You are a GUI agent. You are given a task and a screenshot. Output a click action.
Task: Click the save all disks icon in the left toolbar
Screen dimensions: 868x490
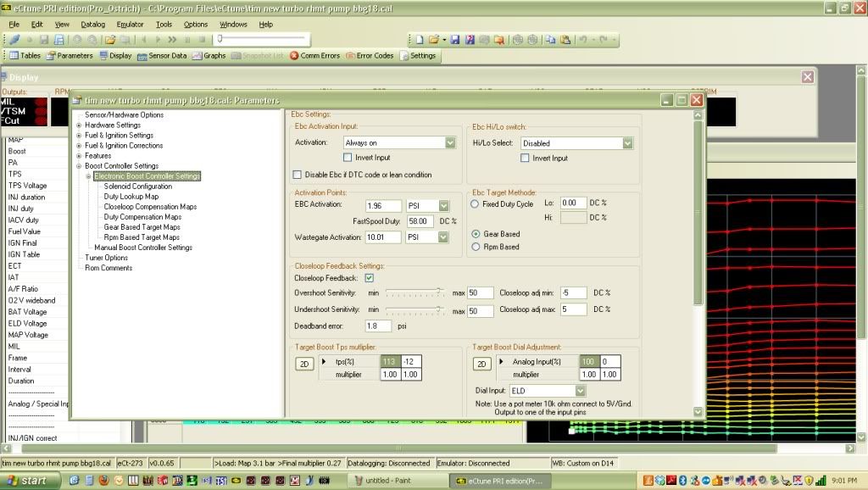(x=58, y=39)
